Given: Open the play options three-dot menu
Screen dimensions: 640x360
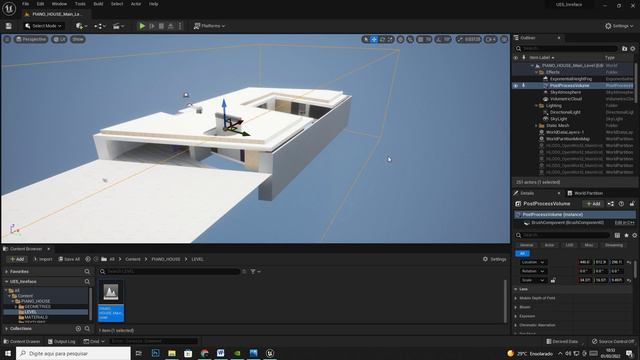Looking at the screenshot, I should click(x=180, y=26).
